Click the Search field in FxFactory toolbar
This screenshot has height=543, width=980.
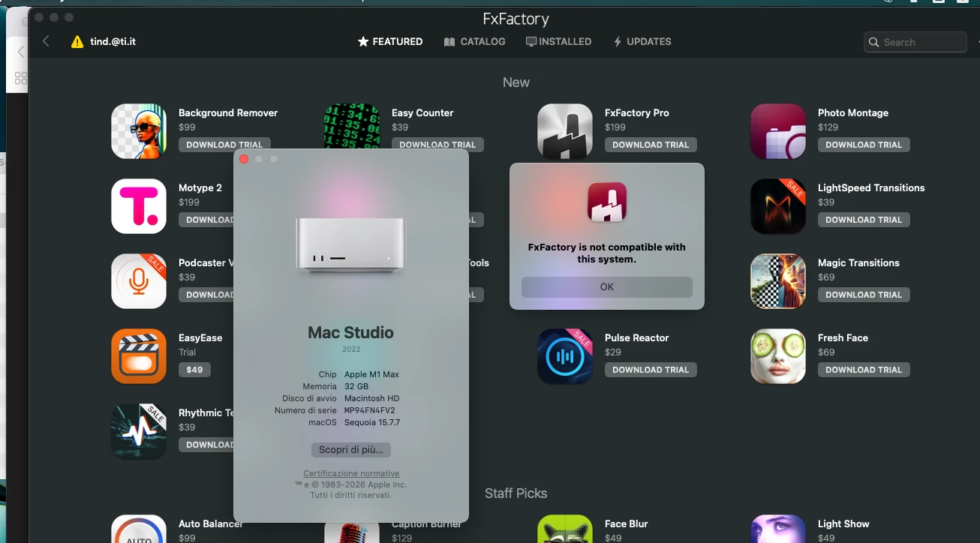(915, 43)
